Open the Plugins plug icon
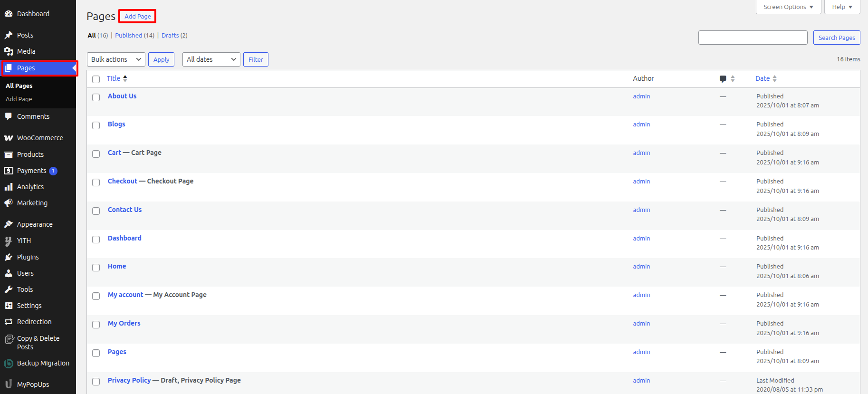This screenshot has height=394, width=868. pos(9,257)
